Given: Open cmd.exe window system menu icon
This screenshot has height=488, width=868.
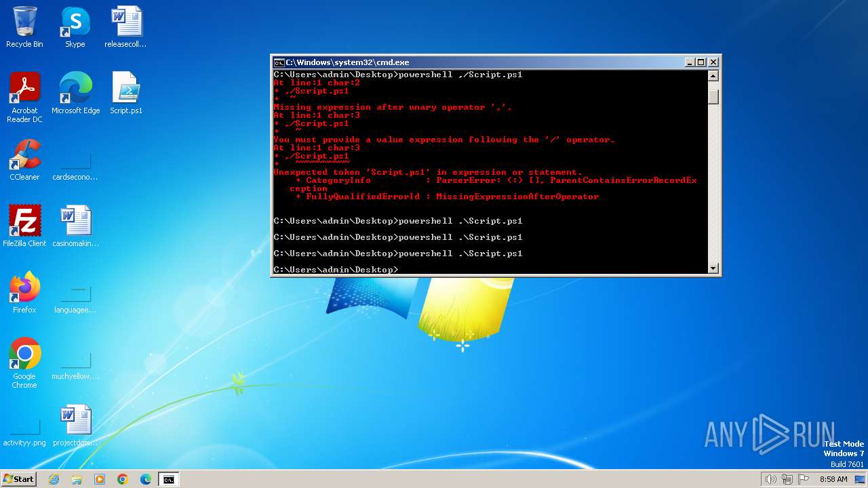Looking at the screenshot, I should pyautogui.click(x=279, y=62).
